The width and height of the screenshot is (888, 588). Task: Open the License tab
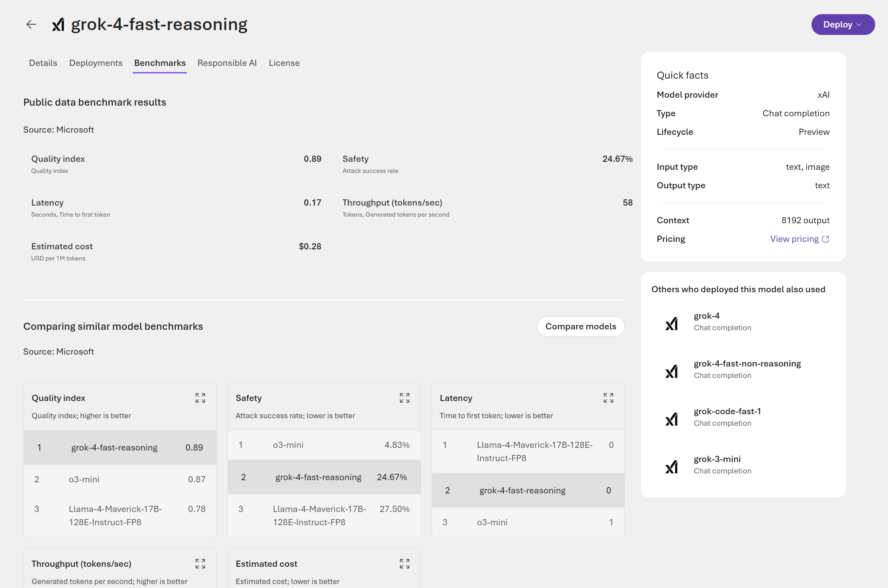284,63
